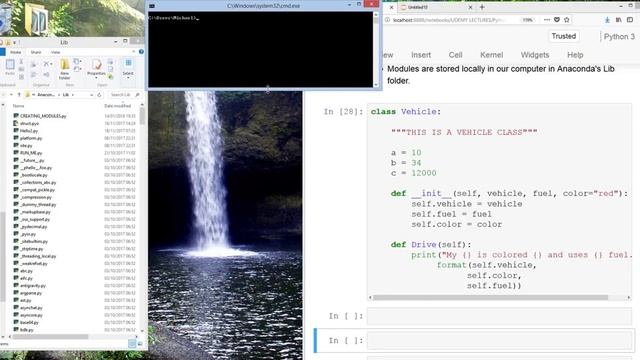Close the Untitled12 browser tab

470,7
